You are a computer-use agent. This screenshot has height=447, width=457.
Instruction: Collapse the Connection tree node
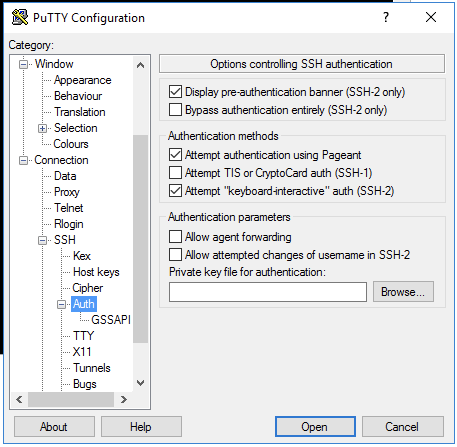23,160
